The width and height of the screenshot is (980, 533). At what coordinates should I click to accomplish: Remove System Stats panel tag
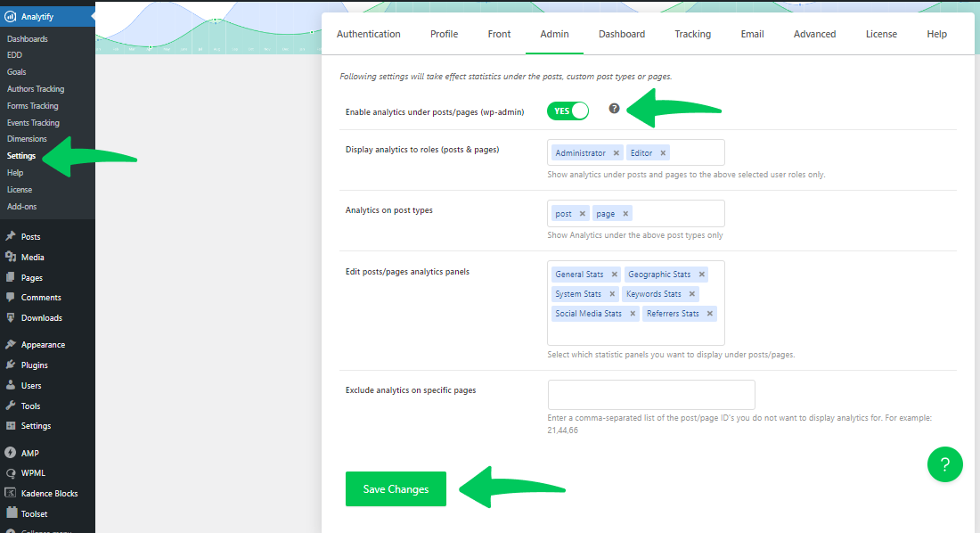point(612,294)
